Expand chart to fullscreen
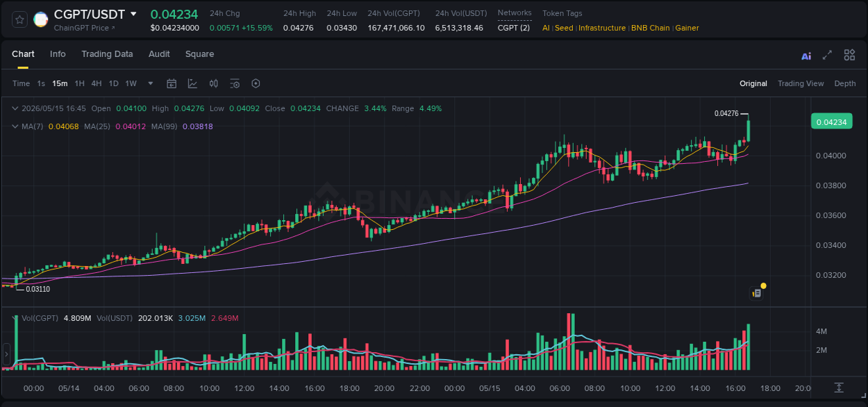The image size is (868, 407). click(827, 56)
